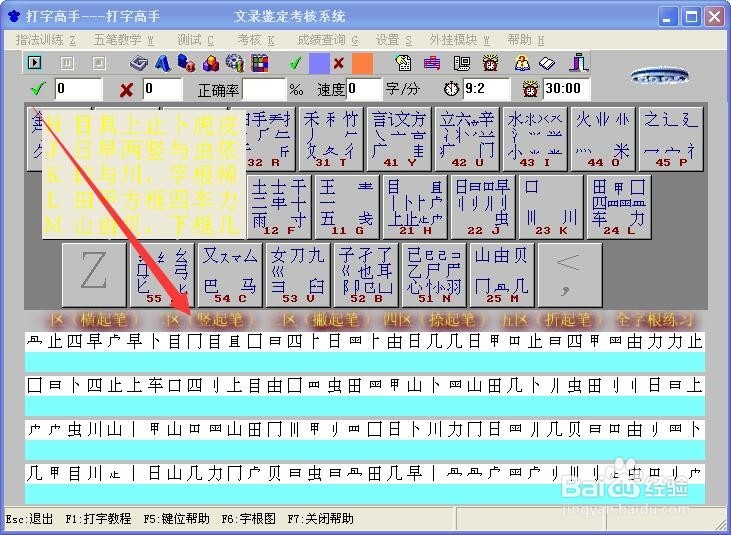Open the 帮助 menu

tap(526, 40)
